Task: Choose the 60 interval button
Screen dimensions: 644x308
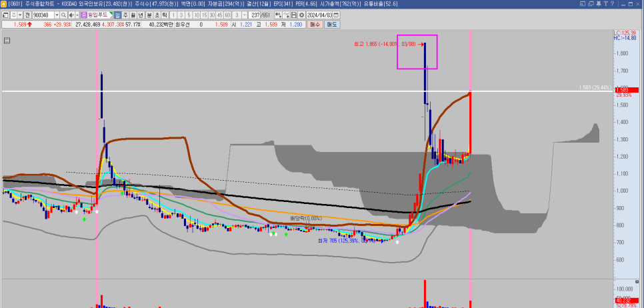Action: [227, 15]
